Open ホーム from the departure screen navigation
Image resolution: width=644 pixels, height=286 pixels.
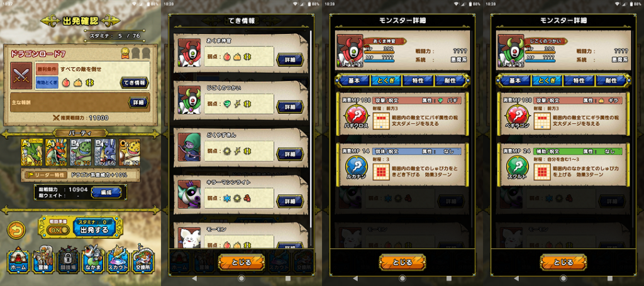click(18, 260)
